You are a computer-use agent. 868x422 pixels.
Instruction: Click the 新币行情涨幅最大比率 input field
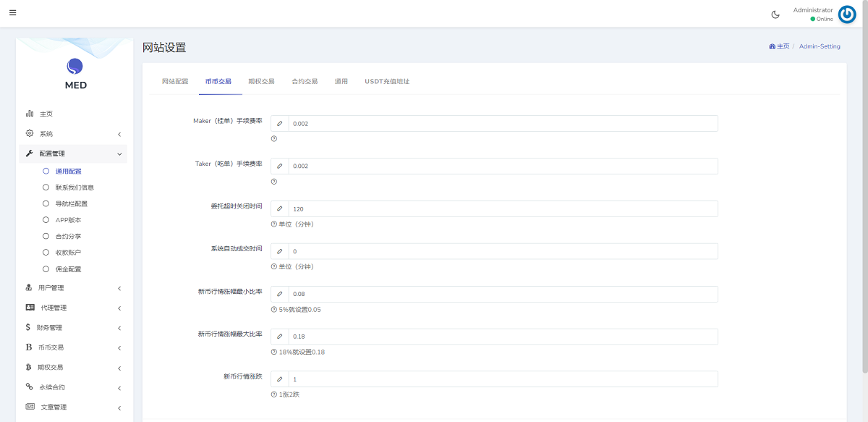503,337
